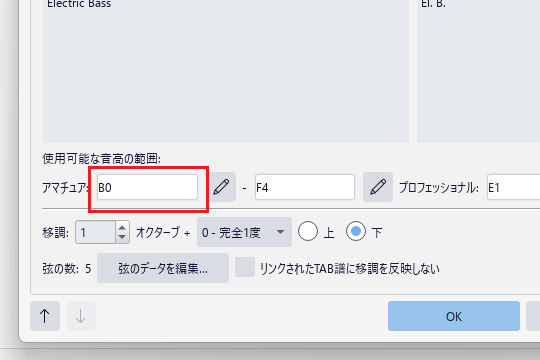Click the 弦のデータを編集... button
Screen dimensions: 540x360
163,268
